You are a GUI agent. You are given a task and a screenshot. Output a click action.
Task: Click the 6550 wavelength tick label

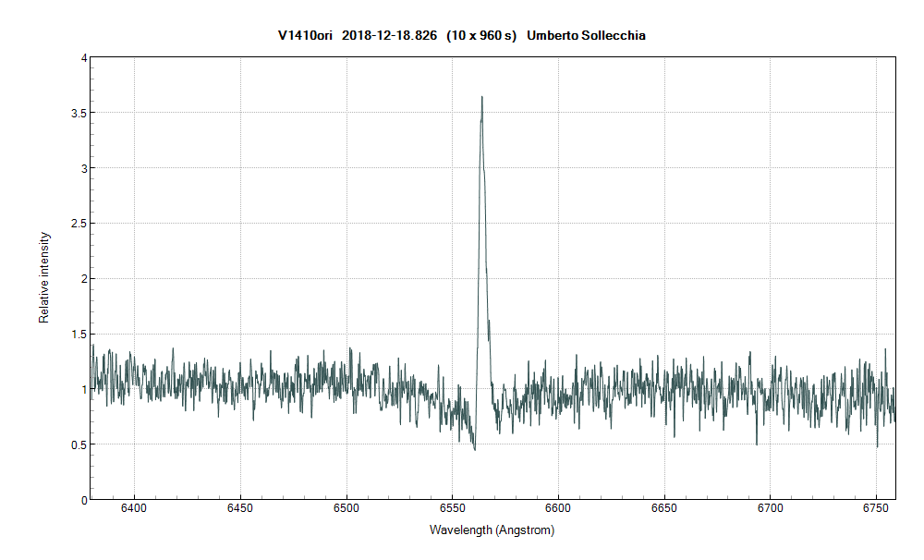[x=452, y=508]
